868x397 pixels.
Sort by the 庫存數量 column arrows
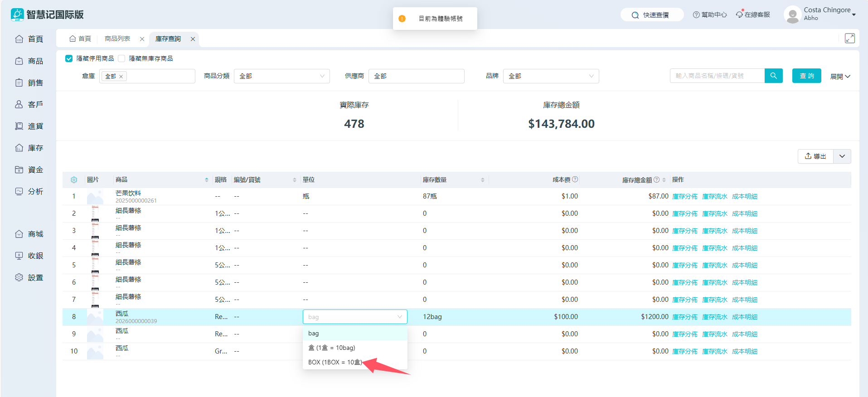tap(482, 180)
